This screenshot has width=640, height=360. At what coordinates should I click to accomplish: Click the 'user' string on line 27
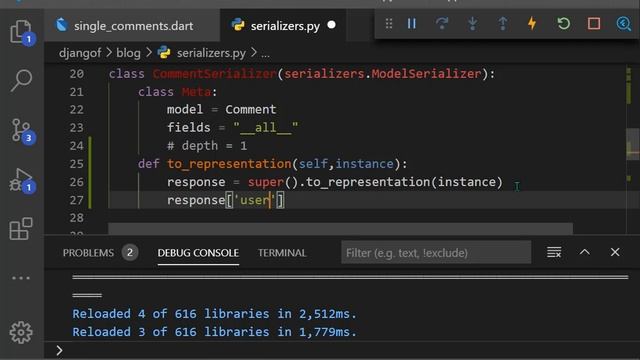coord(255,200)
